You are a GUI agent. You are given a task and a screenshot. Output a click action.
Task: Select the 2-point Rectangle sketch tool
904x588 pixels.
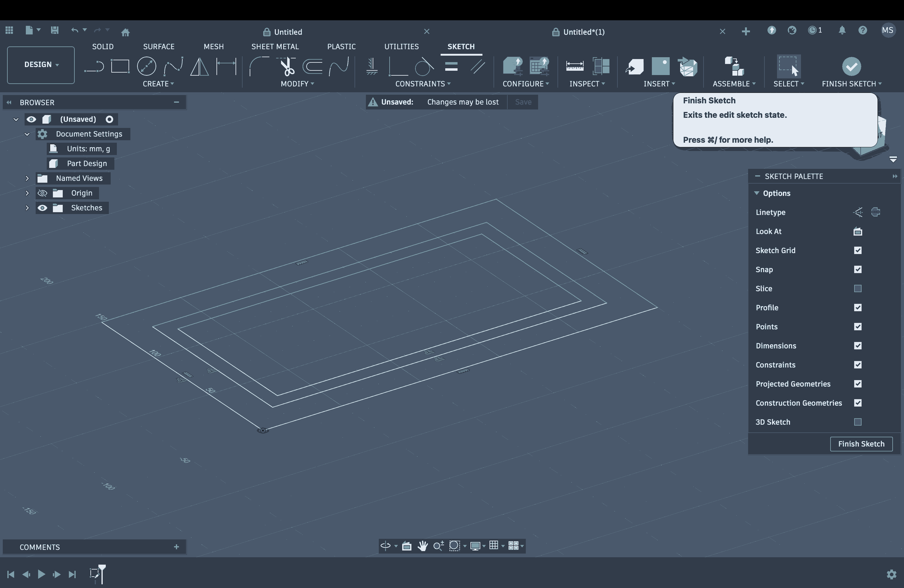pyautogui.click(x=120, y=66)
